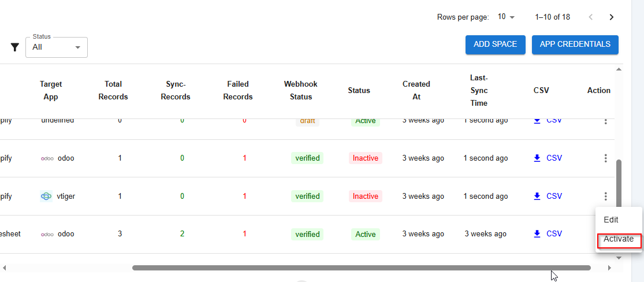Expand the rows per page selector

pos(506,17)
